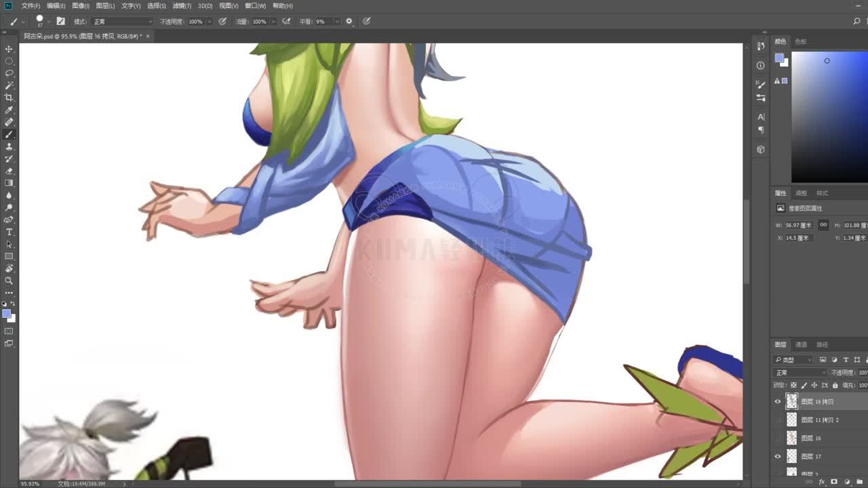Switch to the 通道 tab
Image resolution: width=868 pixels, height=488 pixels.
click(x=801, y=344)
